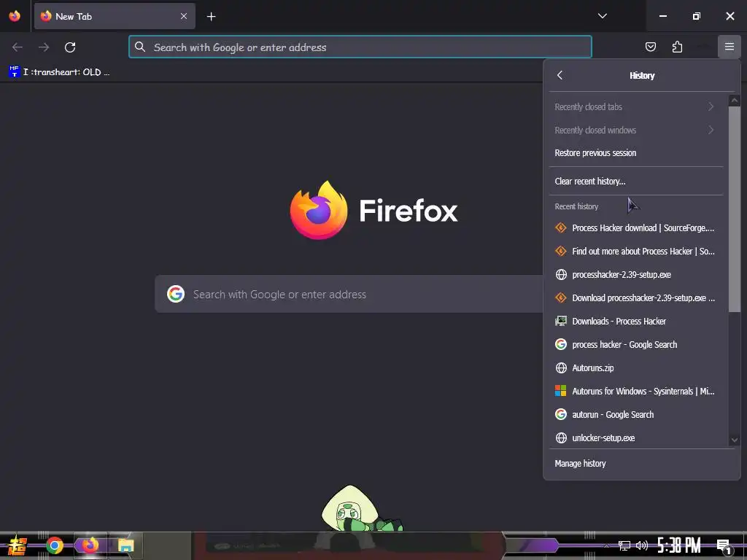Screen dimensions: 747x560
Task: Click globe icon beside unlocker-setup.exe
Action: [x=561, y=438]
